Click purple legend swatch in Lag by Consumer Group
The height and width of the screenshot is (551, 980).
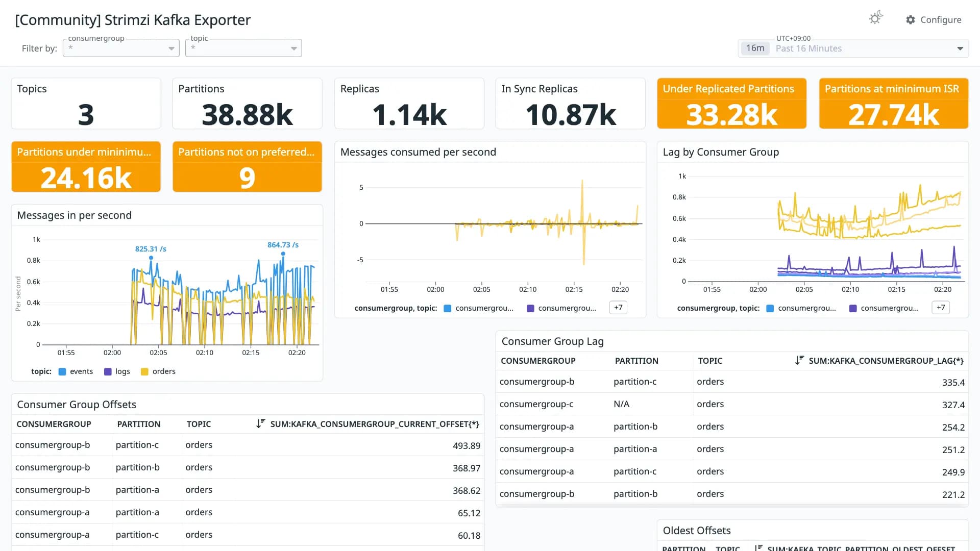(853, 308)
